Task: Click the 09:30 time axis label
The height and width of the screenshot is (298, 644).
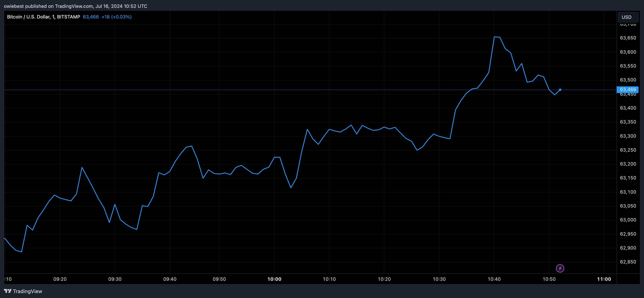Action: tap(115, 279)
